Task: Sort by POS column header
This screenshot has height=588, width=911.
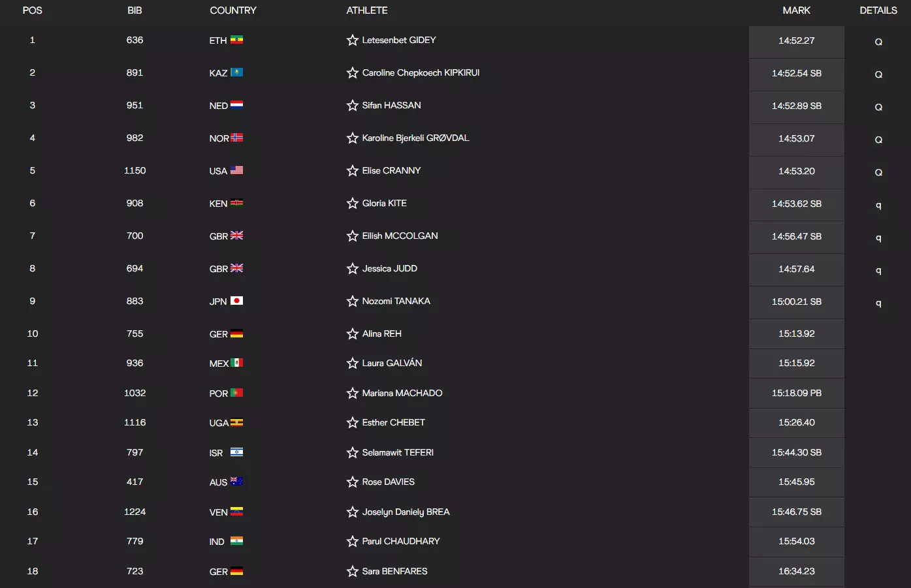Action: pos(33,10)
